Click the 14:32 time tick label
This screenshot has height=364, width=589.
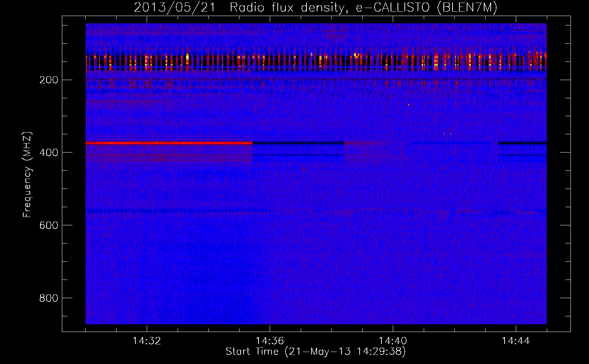[x=147, y=341]
